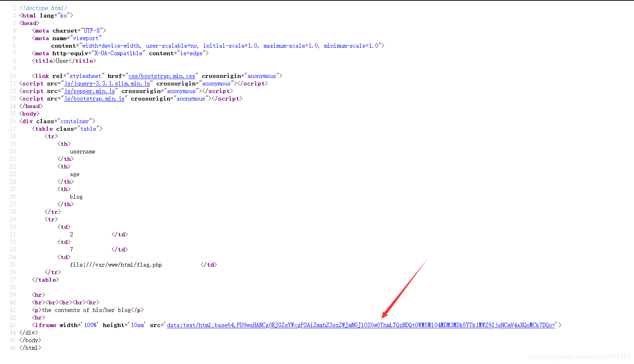
Task: Click 'the contents of his/her blog' paragraph
Action: (x=86, y=310)
